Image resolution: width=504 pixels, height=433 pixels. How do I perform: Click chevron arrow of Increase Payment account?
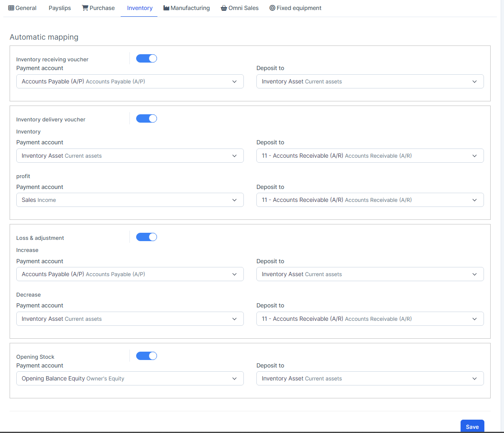(x=234, y=274)
